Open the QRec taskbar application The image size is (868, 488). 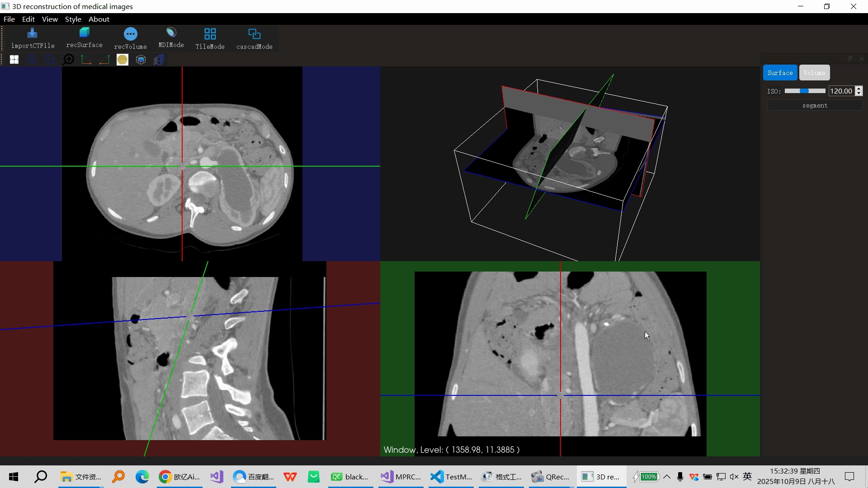pyautogui.click(x=550, y=477)
